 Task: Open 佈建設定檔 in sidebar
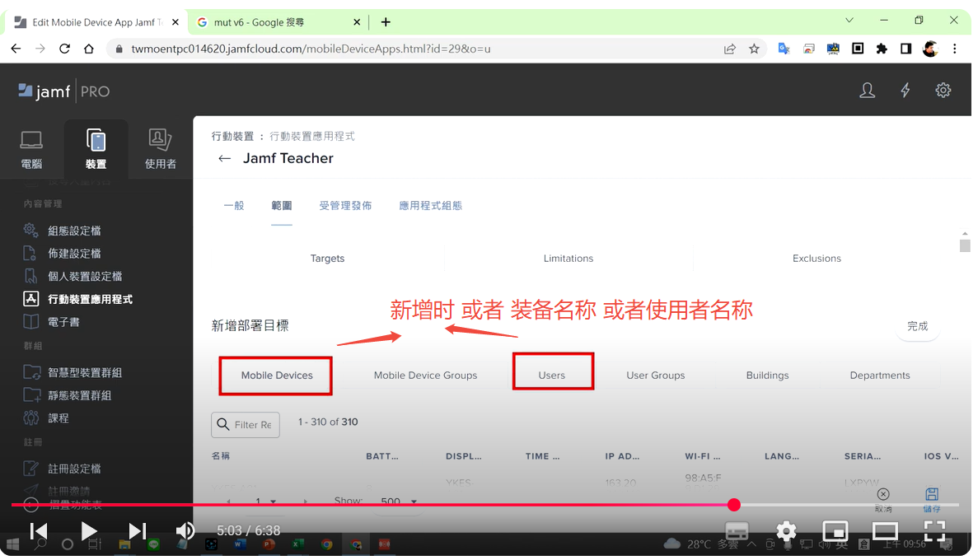tap(74, 254)
